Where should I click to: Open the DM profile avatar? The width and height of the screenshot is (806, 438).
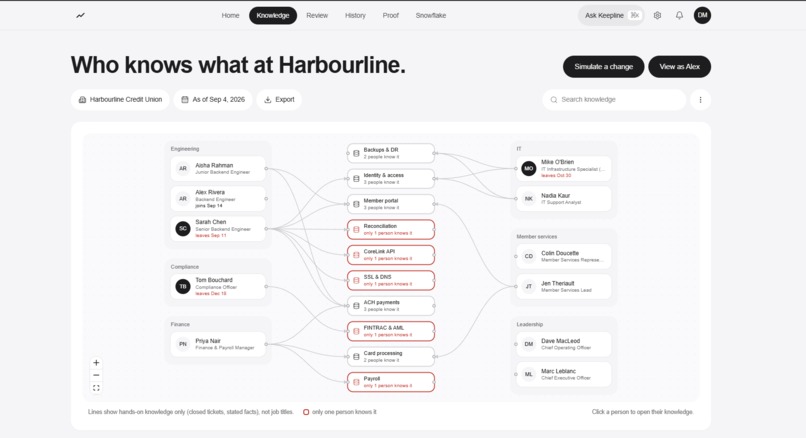click(702, 15)
